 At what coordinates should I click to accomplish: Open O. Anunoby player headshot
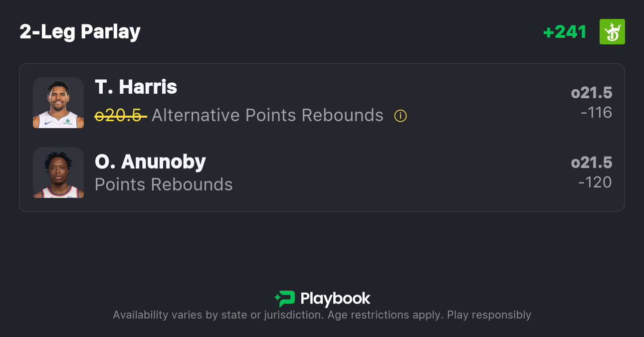(58, 172)
